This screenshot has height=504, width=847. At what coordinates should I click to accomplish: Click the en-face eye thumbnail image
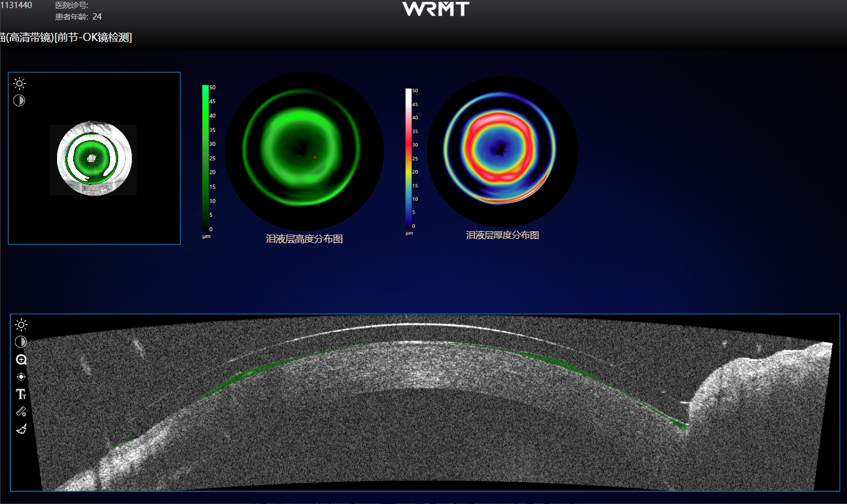93,160
